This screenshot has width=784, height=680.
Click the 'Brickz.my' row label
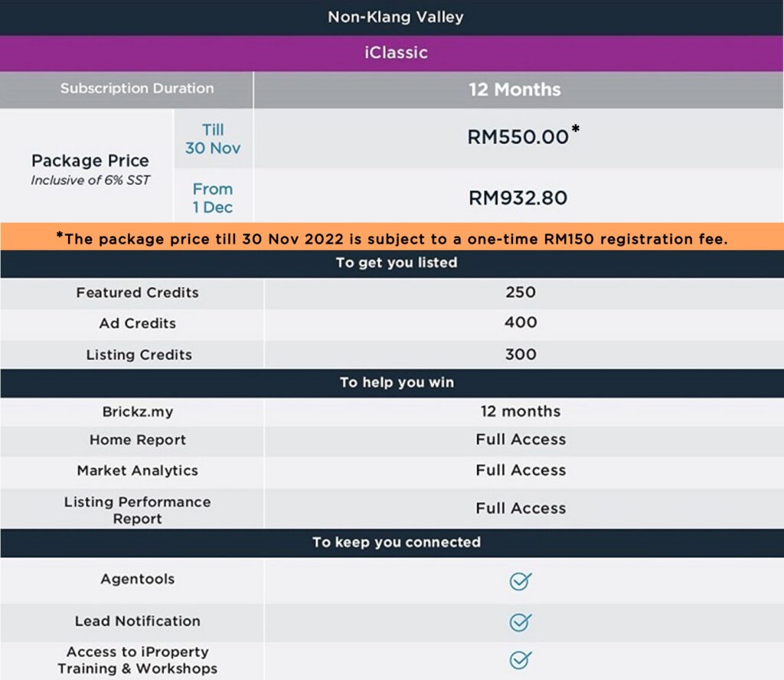tap(138, 411)
